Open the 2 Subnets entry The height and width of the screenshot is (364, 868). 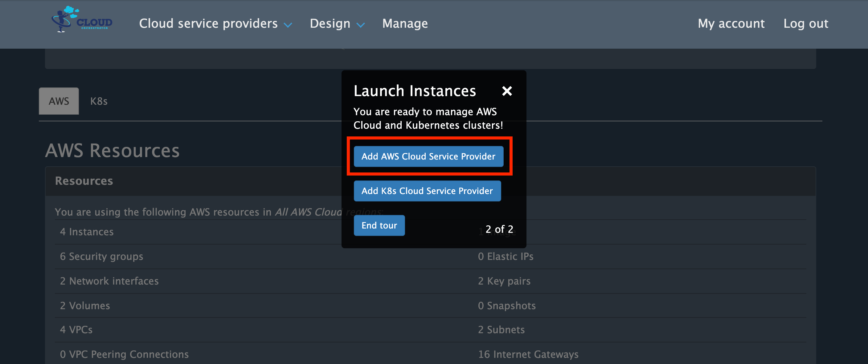tap(501, 330)
